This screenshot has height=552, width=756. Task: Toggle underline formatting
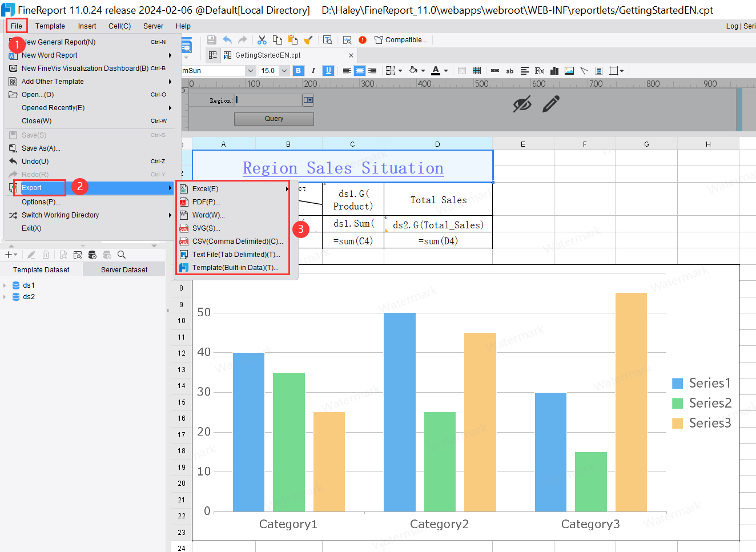[x=328, y=70]
